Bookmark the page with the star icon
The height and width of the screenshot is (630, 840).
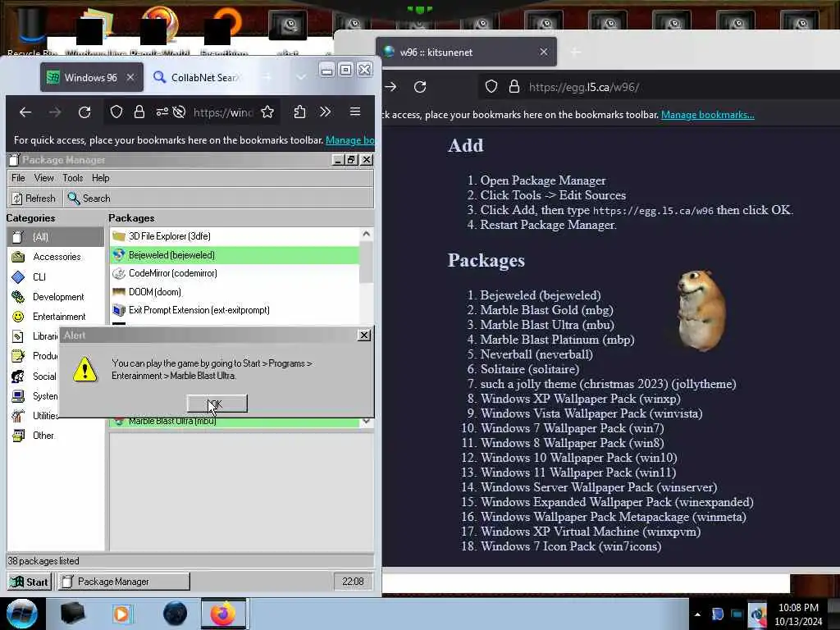267,112
